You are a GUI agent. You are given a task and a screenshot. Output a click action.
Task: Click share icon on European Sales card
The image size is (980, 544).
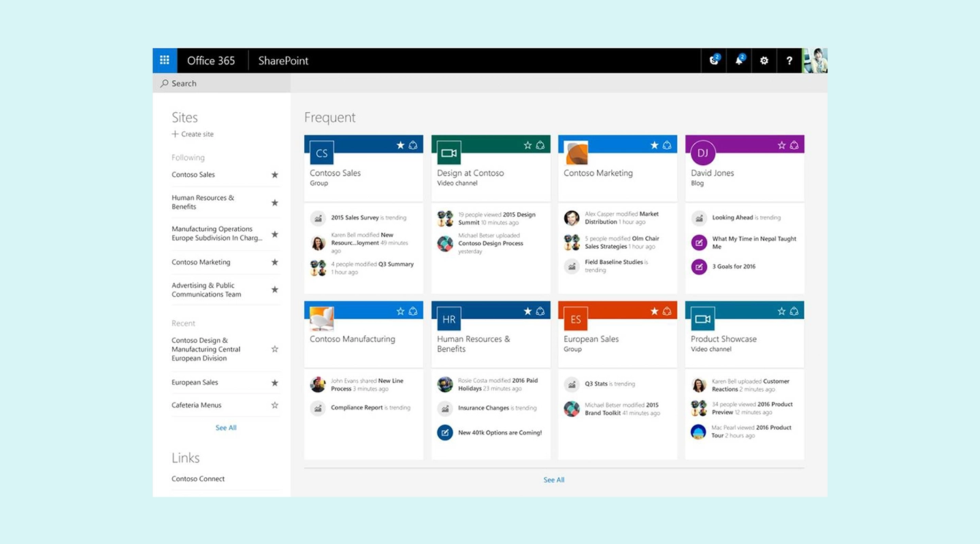667,311
